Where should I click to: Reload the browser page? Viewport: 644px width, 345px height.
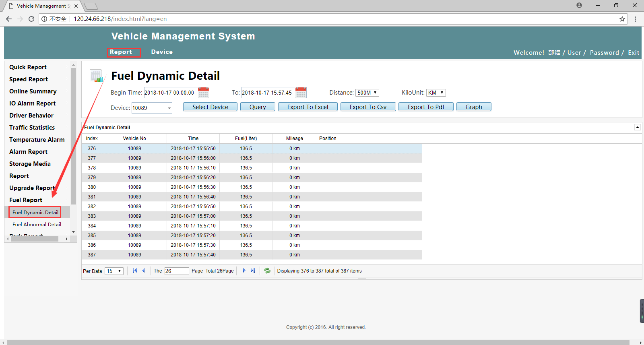point(31,19)
